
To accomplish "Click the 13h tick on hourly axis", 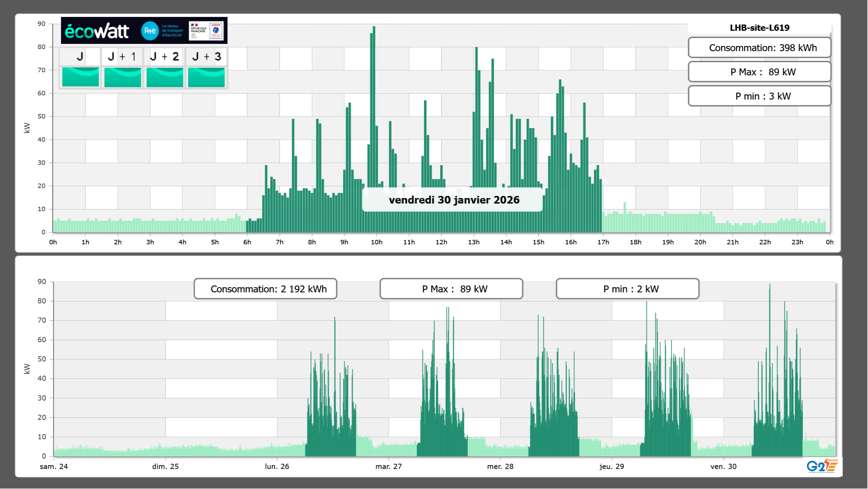I will pyautogui.click(x=474, y=242).
